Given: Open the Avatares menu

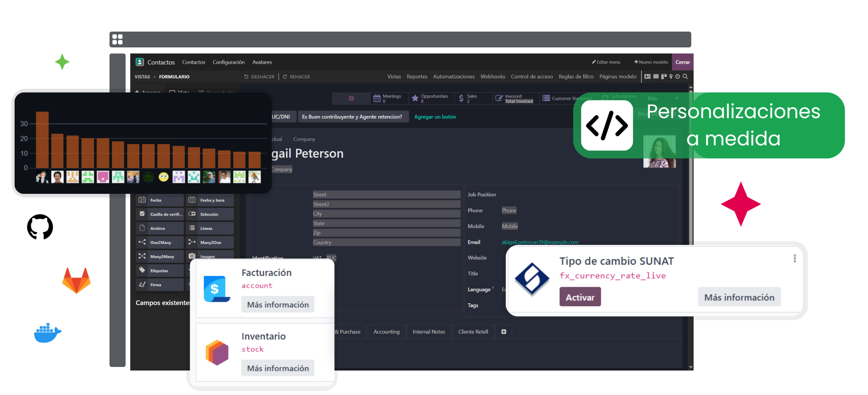Looking at the screenshot, I should [x=262, y=62].
